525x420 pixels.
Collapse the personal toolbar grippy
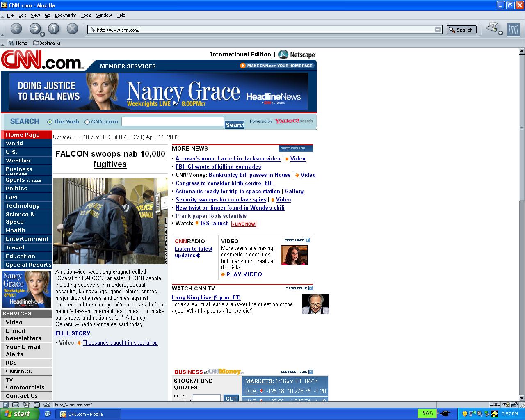tap(3, 43)
